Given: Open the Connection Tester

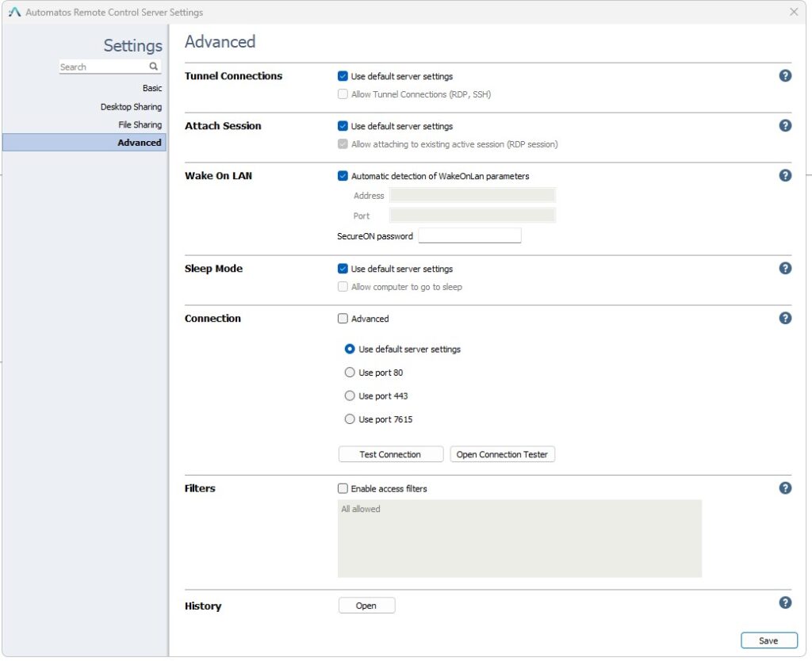Looking at the screenshot, I should pyautogui.click(x=502, y=453).
